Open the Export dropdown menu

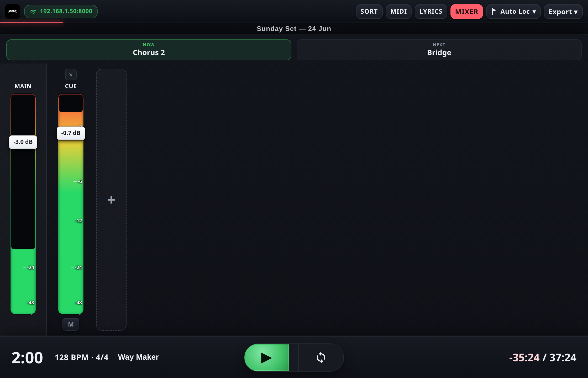[563, 12]
